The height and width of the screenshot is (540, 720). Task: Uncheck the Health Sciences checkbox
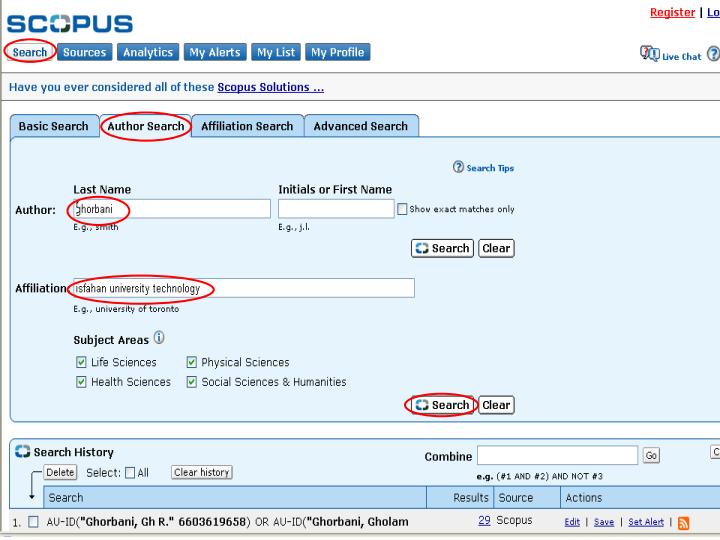pyautogui.click(x=81, y=382)
